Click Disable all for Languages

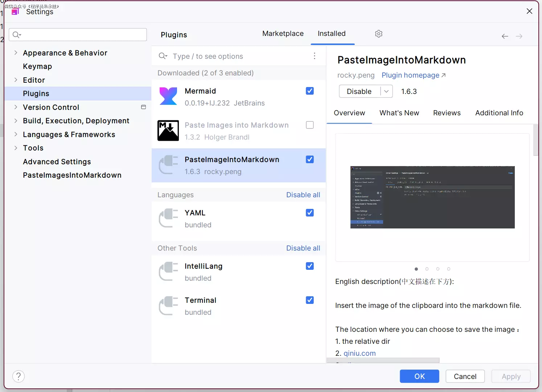(303, 195)
